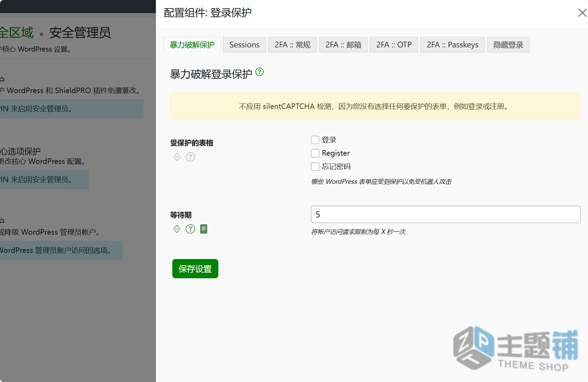Click the 暴力破解登录保护 section heading
Image resolution: width=588 pixels, height=382 pixels.
pos(211,74)
